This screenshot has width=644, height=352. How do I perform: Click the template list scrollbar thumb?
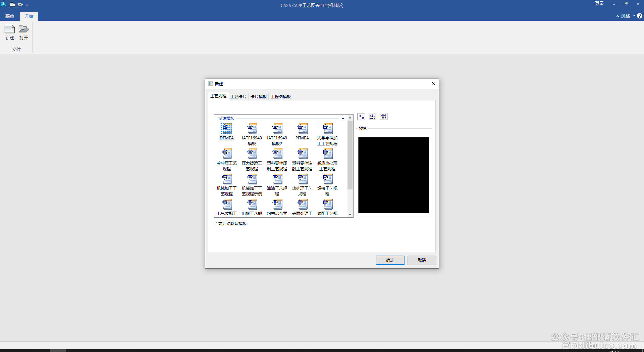350,155
